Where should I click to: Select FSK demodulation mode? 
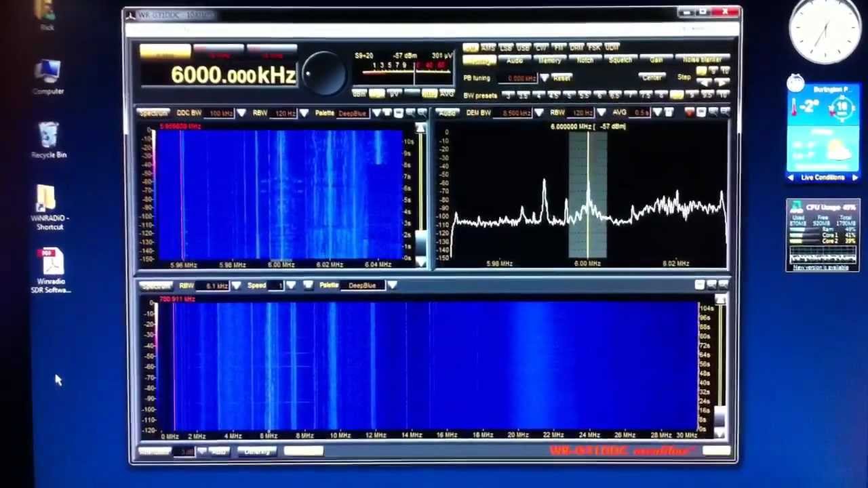594,47
